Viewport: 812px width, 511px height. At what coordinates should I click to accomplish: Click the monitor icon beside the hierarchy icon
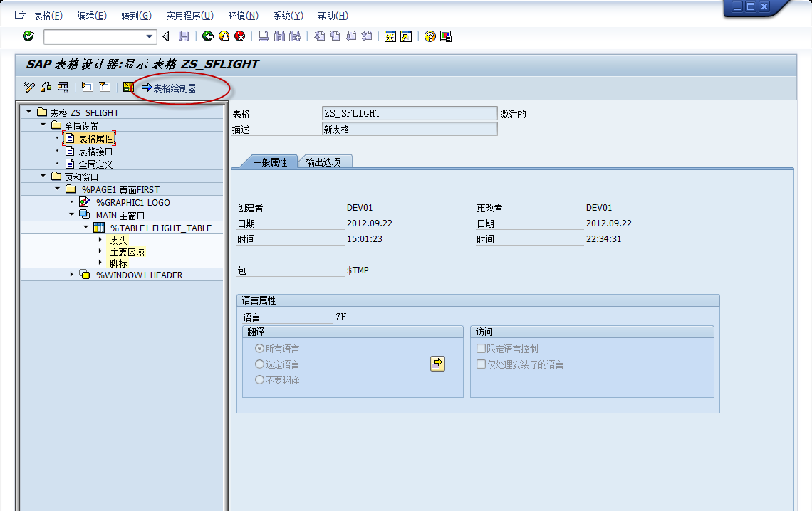click(63, 87)
